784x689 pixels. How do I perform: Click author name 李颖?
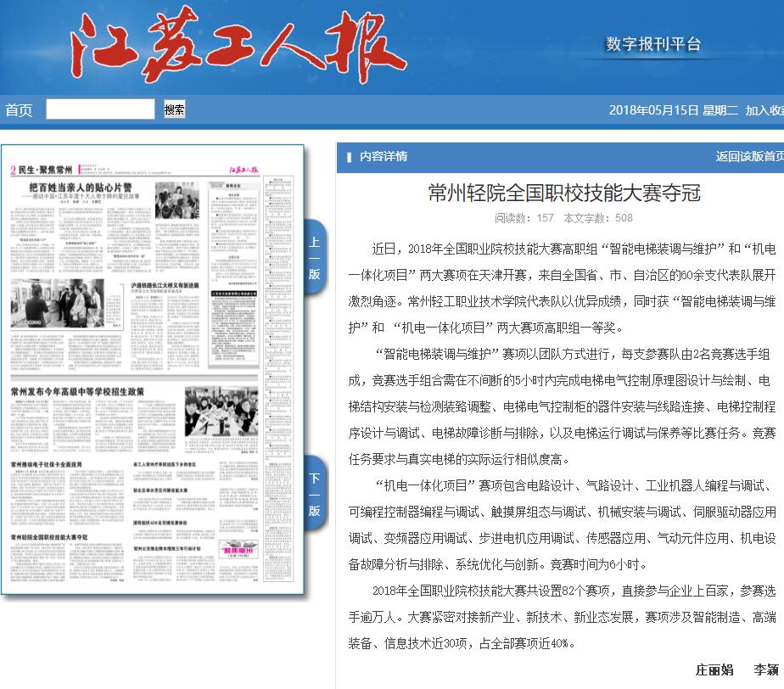coord(766,670)
